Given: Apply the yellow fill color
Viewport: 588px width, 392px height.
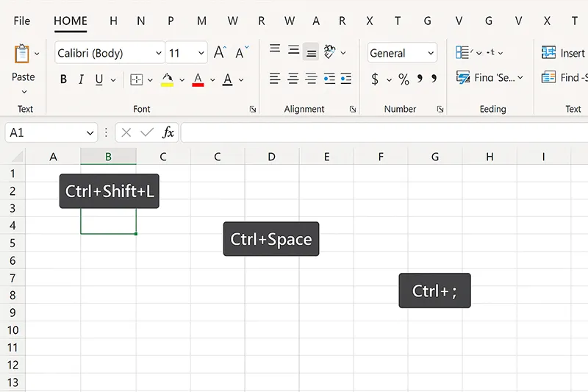Looking at the screenshot, I should tap(168, 79).
